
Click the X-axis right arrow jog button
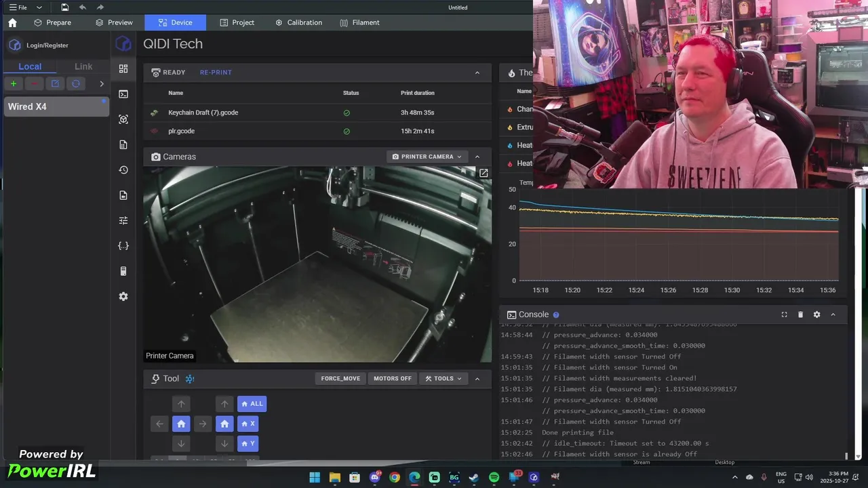(x=202, y=424)
